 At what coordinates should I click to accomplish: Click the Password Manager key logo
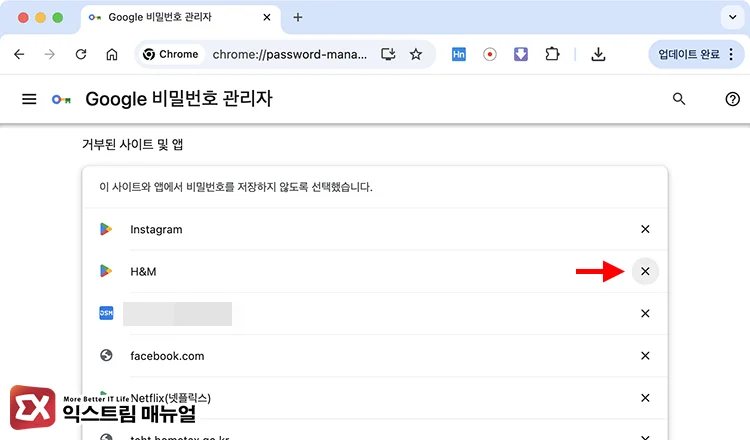coord(62,99)
